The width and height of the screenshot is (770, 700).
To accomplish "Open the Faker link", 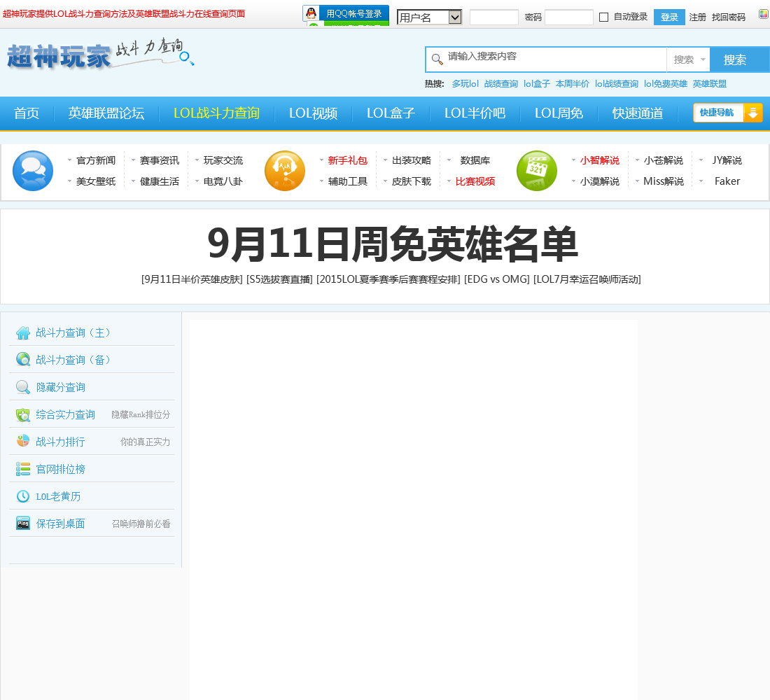I will click(x=727, y=181).
